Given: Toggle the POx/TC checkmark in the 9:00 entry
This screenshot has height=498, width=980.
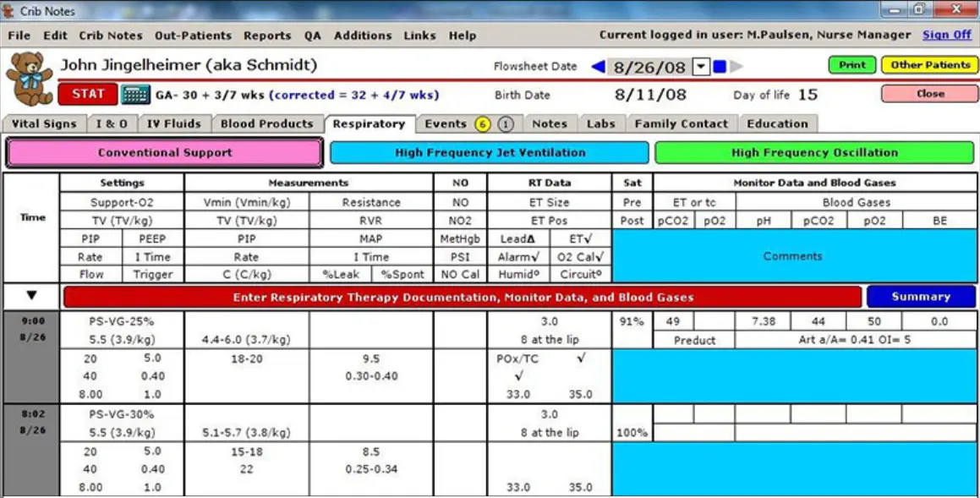Looking at the screenshot, I should click(580, 358).
